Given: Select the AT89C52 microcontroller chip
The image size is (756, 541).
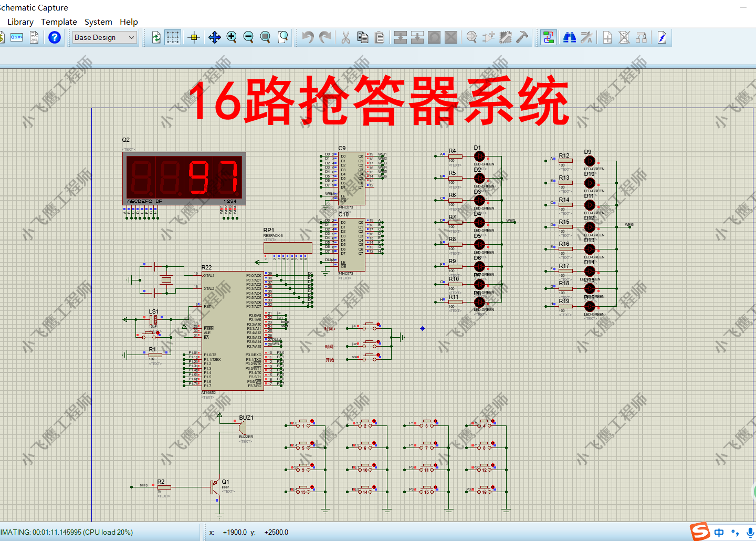Looking at the screenshot, I should coord(233,330).
